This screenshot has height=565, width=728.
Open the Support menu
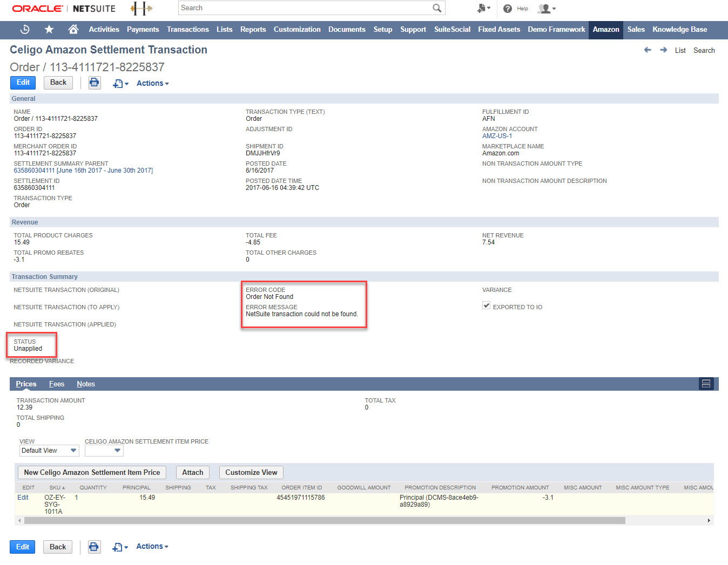pyautogui.click(x=413, y=29)
